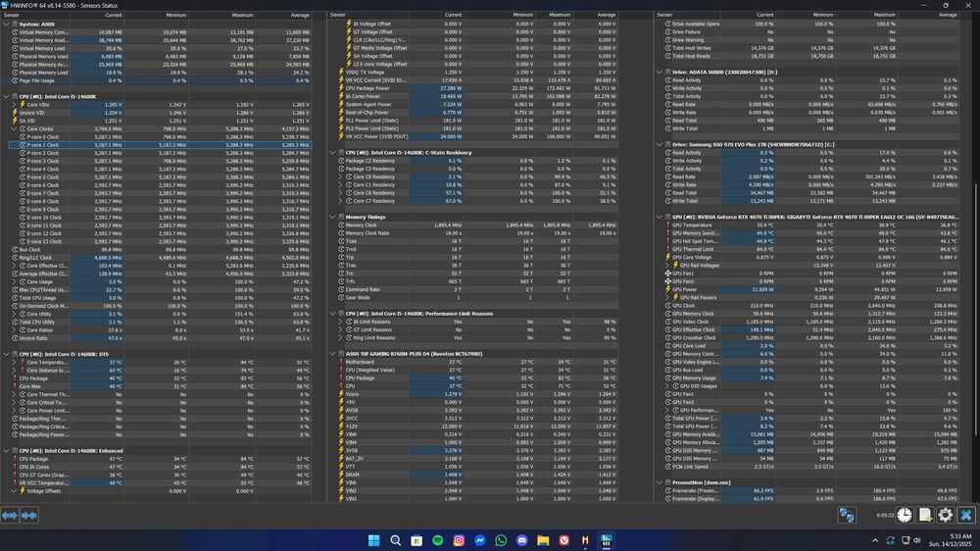The height and width of the screenshot is (551, 980).
Task: Expand the GPU D3D Usages row
Action: click(667, 386)
